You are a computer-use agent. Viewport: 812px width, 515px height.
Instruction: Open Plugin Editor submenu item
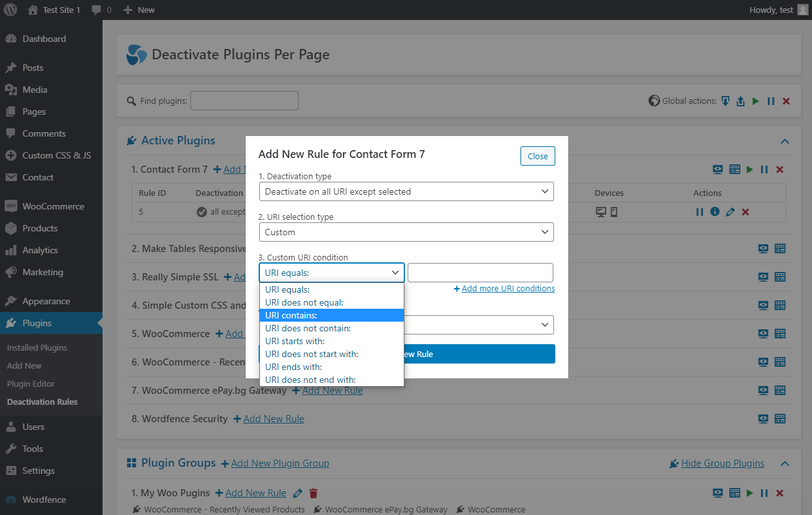pyautogui.click(x=31, y=384)
